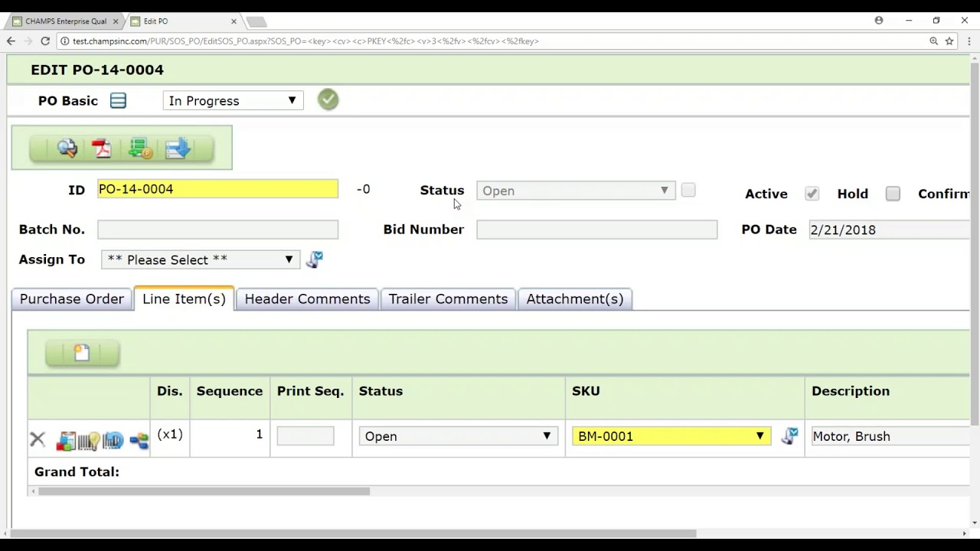Open browser zoom magnifier icon in address bar
Screen dimensions: 980x551
(934, 41)
